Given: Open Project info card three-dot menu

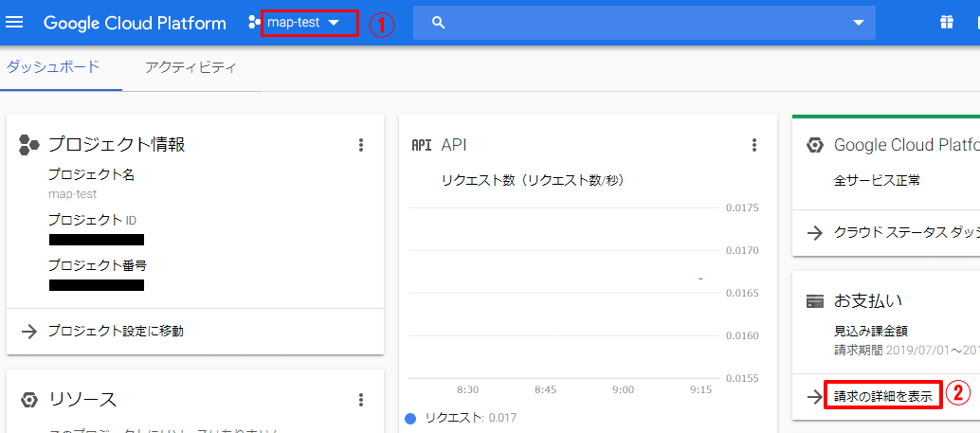Looking at the screenshot, I should pyautogui.click(x=360, y=145).
